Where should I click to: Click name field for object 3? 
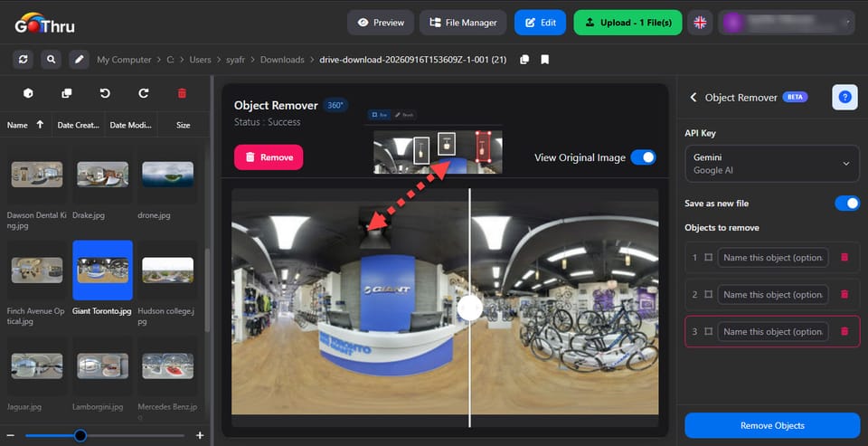coord(773,332)
